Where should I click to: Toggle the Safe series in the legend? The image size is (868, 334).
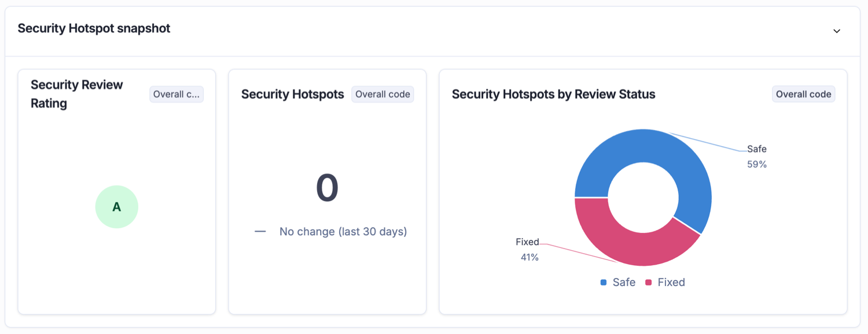[618, 282]
